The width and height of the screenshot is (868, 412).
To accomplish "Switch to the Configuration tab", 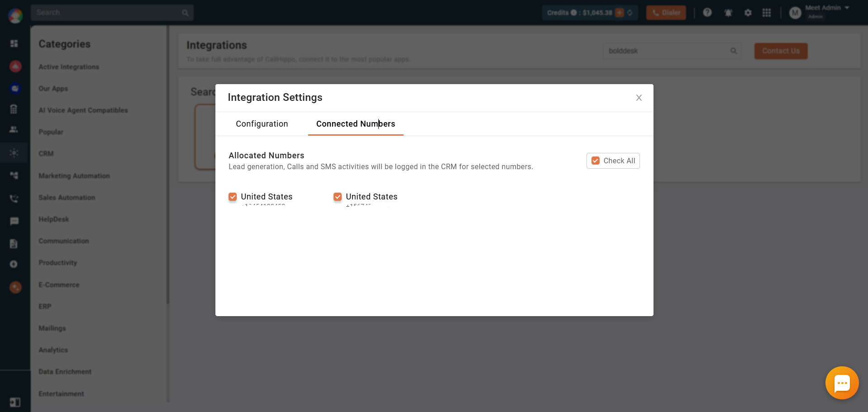I will point(262,124).
